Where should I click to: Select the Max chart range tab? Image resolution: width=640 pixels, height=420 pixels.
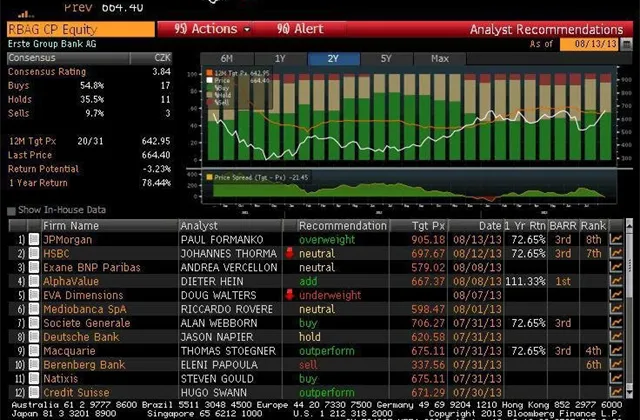(440, 59)
